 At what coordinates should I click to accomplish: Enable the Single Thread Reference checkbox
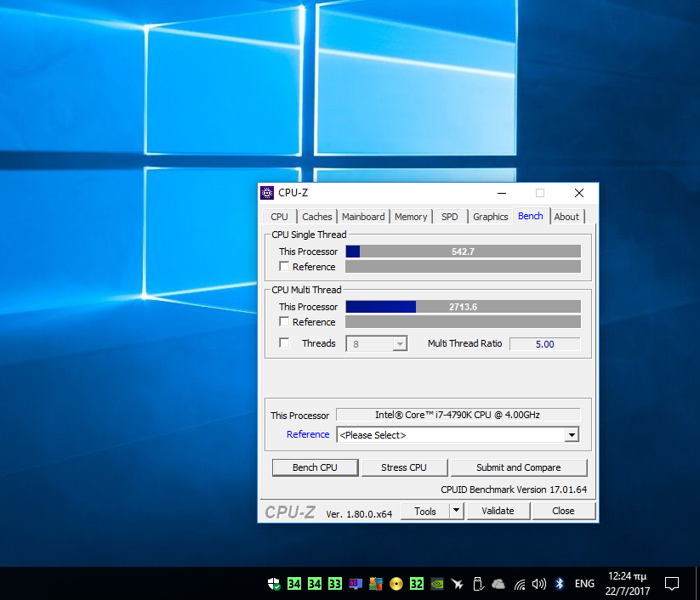point(284,266)
